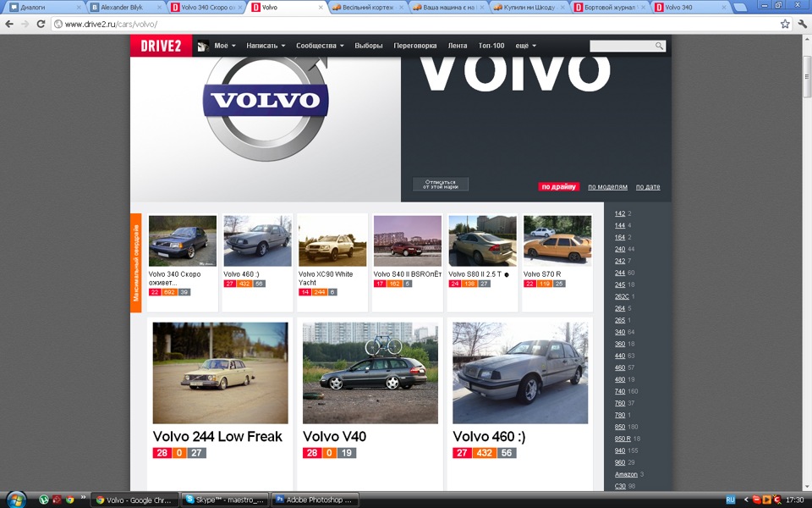The height and width of the screenshot is (508, 812).
Task: Close the 'Диалоги' tab
Action: coord(79,8)
